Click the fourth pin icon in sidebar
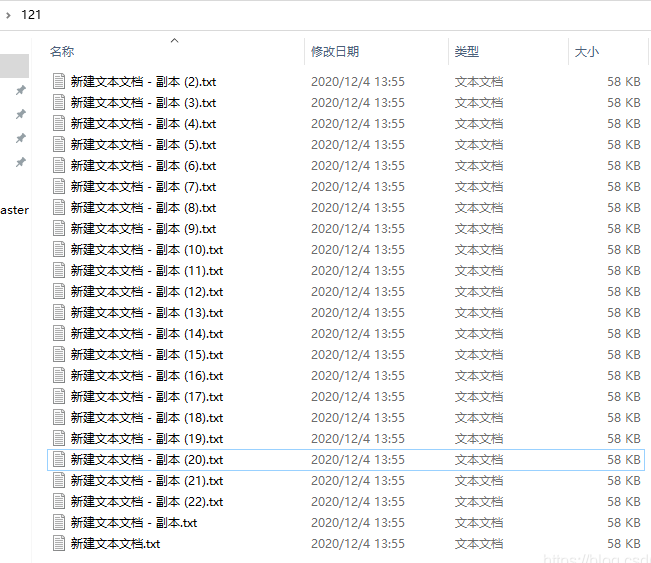 [x=21, y=162]
